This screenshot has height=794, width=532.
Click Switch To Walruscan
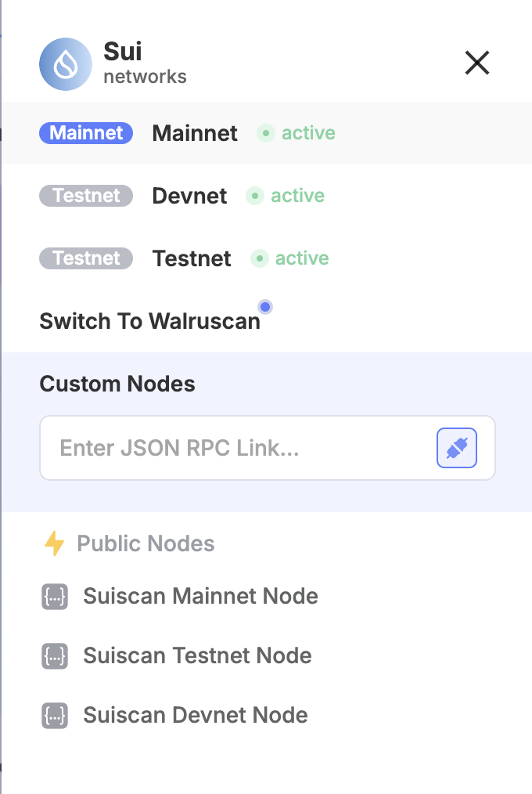(150, 321)
